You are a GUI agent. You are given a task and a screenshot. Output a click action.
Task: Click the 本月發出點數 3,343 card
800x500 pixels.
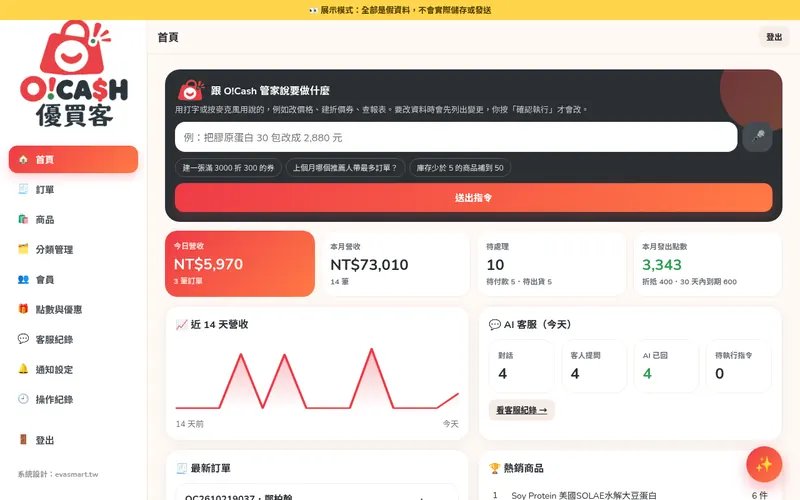[708, 263]
